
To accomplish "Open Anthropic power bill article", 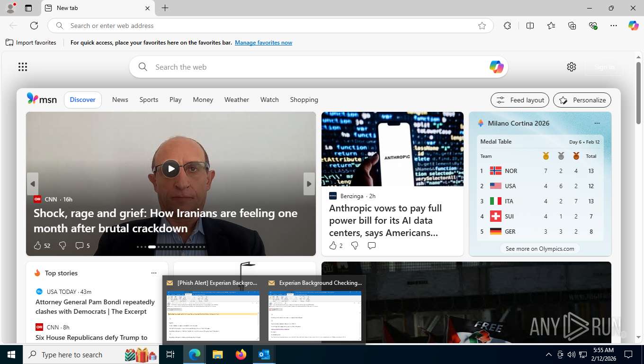I will (x=385, y=220).
